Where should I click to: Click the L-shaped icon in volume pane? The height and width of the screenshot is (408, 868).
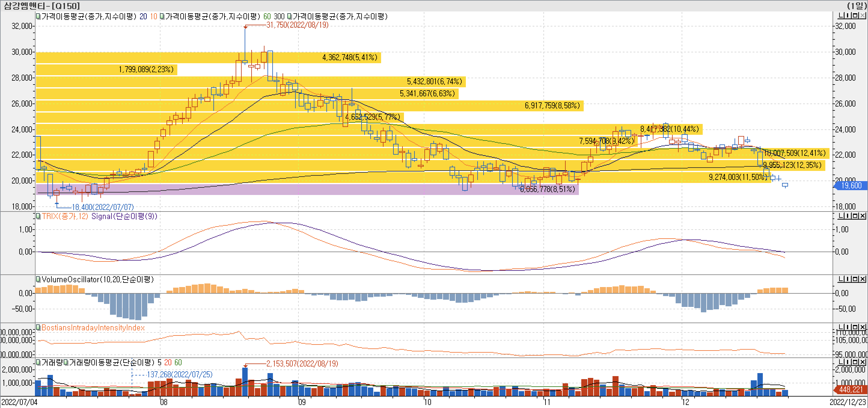pos(841,362)
